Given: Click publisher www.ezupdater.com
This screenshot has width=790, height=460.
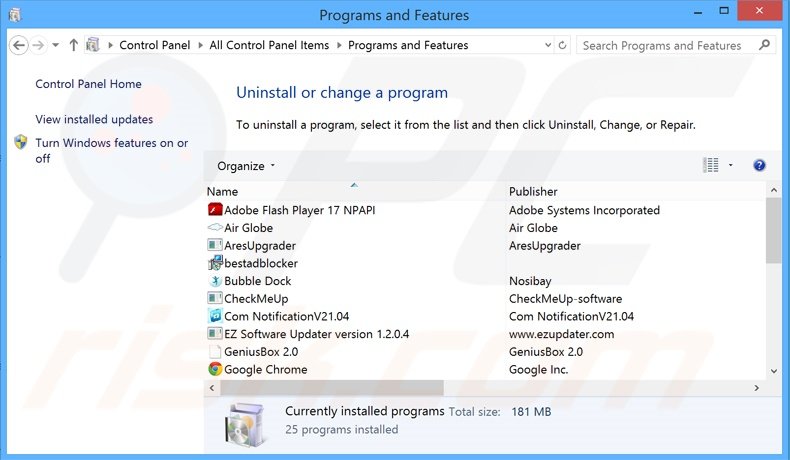Looking at the screenshot, I should click(561, 334).
